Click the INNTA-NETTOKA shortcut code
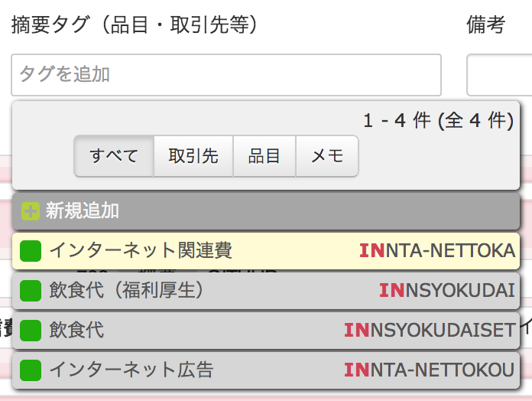Viewport: 532px width, 401px height. tap(437, 251)
